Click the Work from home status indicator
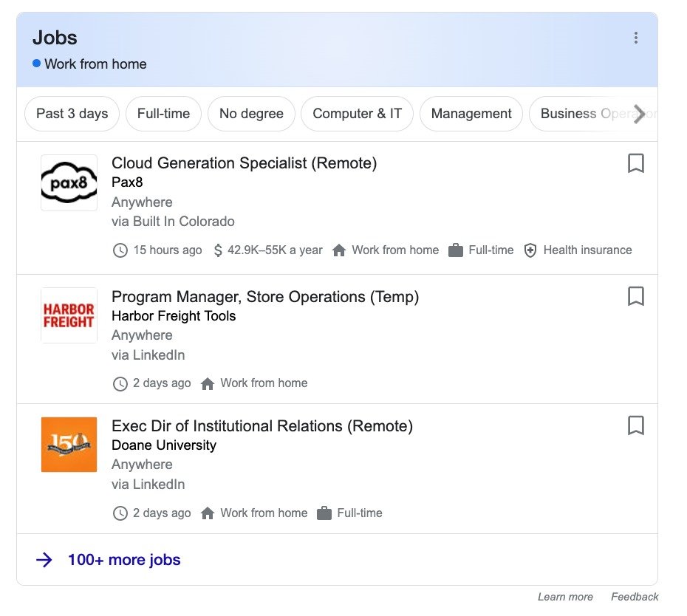This screenshot has width=687, height=616. coord(90,64)
